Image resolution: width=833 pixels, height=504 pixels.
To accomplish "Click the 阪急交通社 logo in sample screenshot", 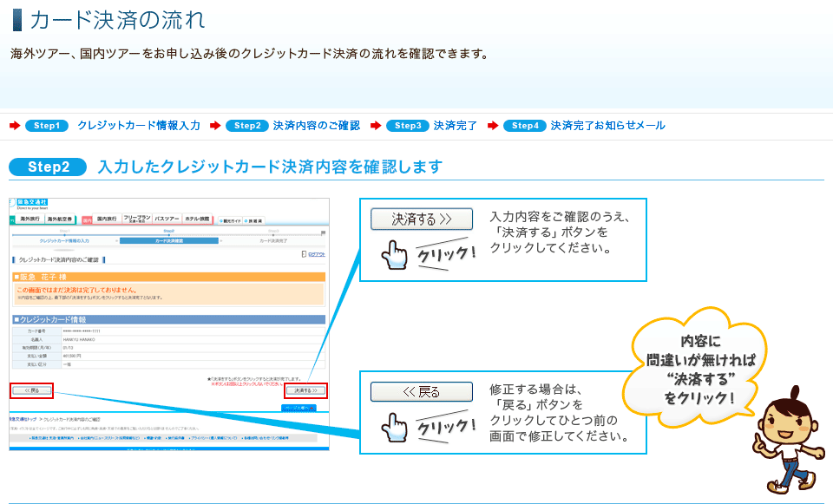I will click(30, 202).
